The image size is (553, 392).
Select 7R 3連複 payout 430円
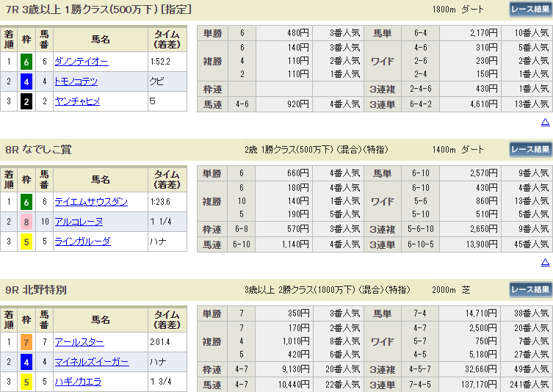point(487,89)
